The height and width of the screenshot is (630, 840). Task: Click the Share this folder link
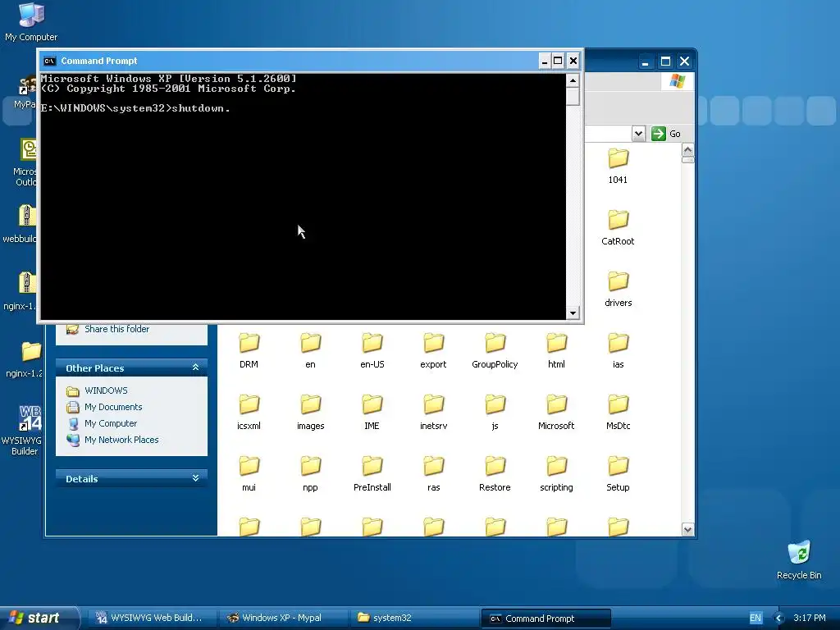(116, 329)
